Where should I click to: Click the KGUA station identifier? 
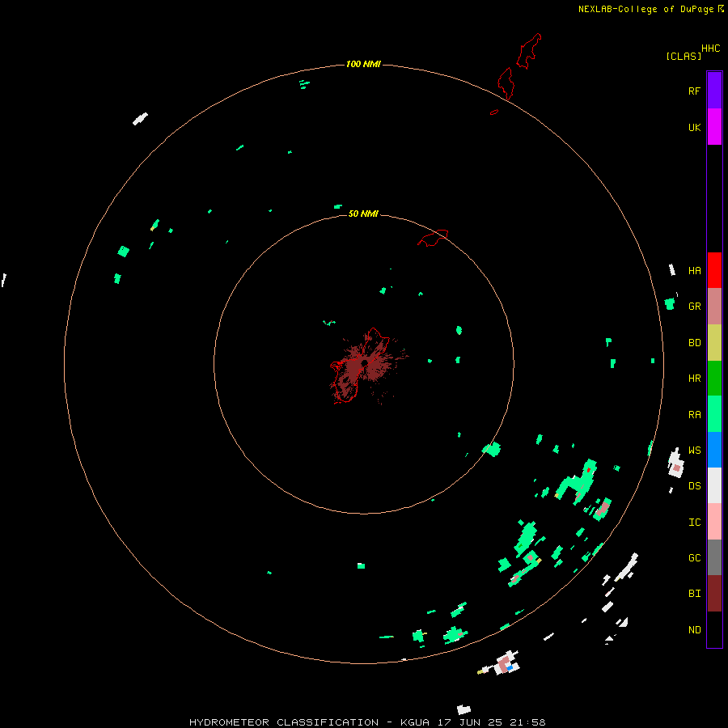point(415,722)
